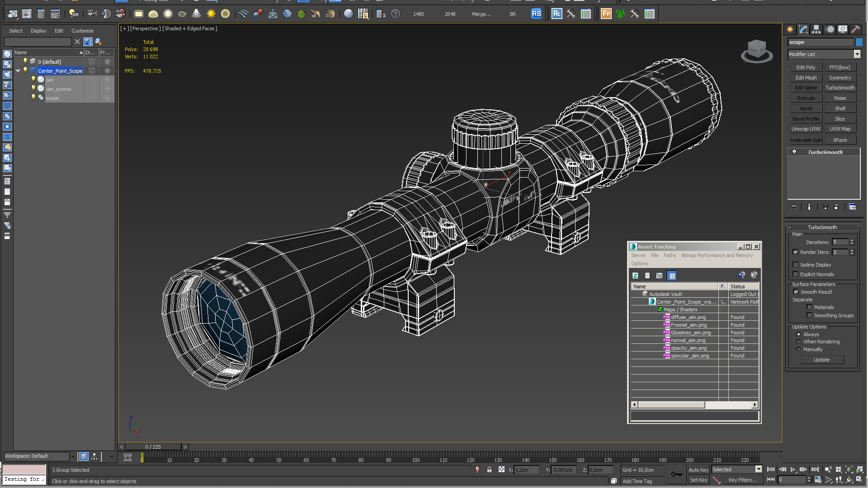Click the TurboSmooth modifier lightbulb toggle
868x488 pixels.
(x=794, y=152)
